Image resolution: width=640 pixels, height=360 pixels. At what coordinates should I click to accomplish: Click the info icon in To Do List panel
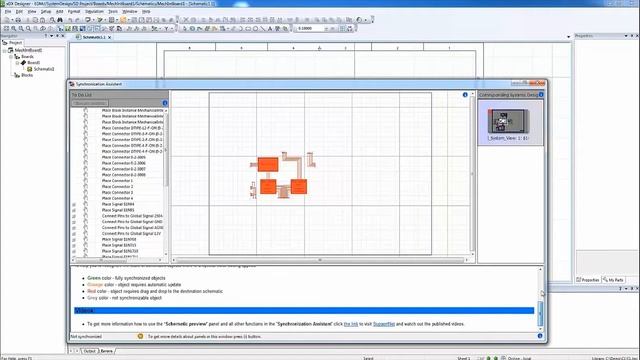165,103
